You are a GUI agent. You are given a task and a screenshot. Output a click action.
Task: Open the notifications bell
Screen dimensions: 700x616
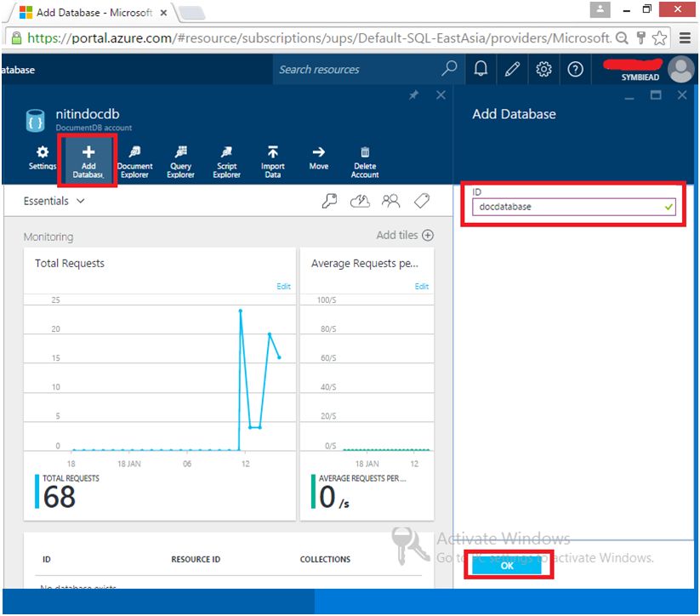[x=481, y=69]
